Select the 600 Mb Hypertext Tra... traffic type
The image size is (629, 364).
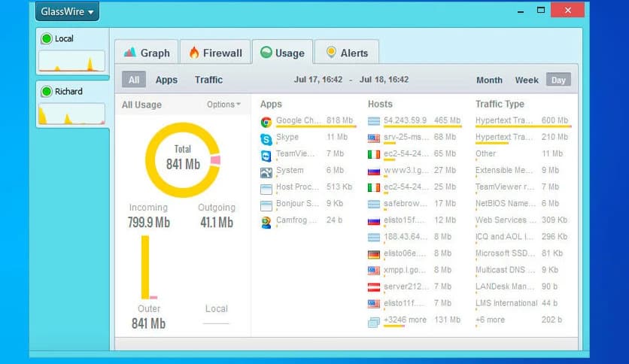coord(504,120)
